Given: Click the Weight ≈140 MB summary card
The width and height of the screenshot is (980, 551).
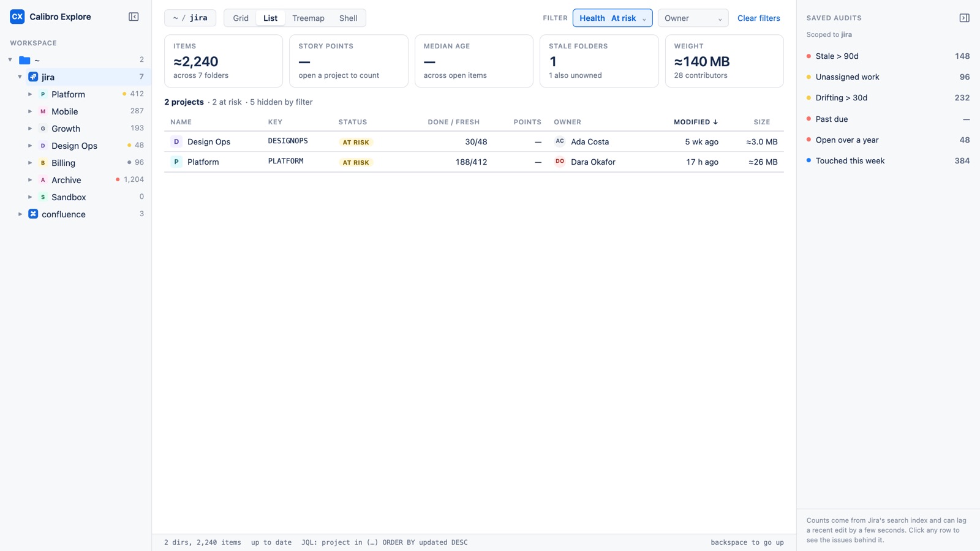Looking at the screenshot, I should (x=725, y=61).
